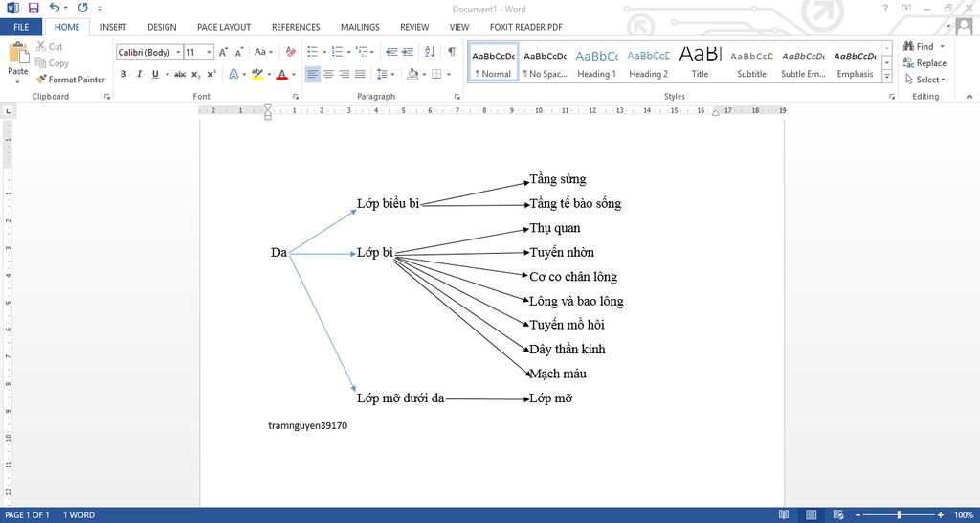
Task: Grow the font size
Action: click(223, 52)
